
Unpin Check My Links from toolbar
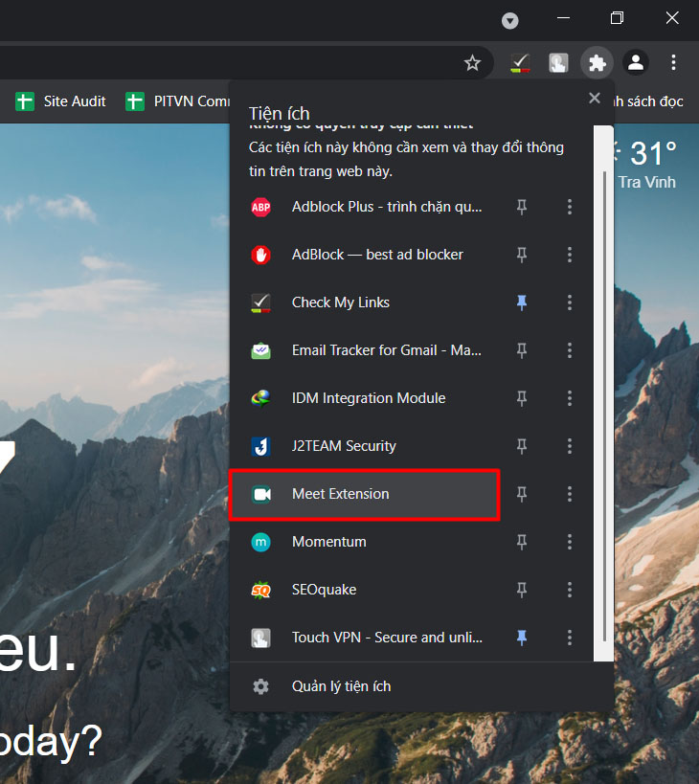coord(522,302)
